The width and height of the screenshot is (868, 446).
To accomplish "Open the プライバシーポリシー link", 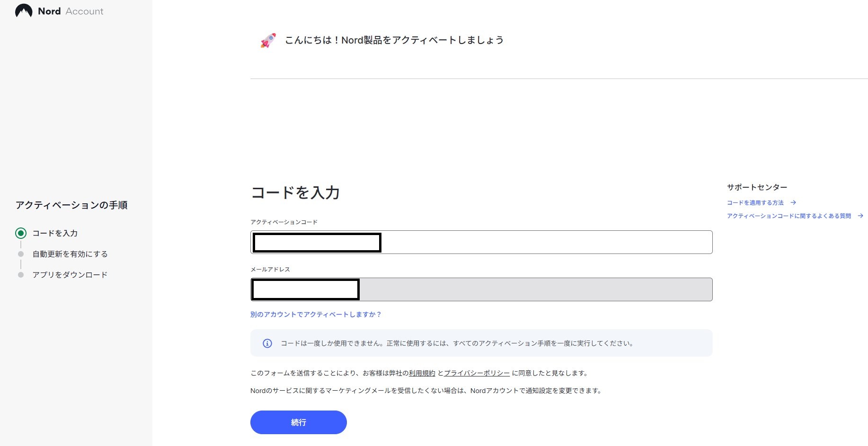I will tap(477, 373).
